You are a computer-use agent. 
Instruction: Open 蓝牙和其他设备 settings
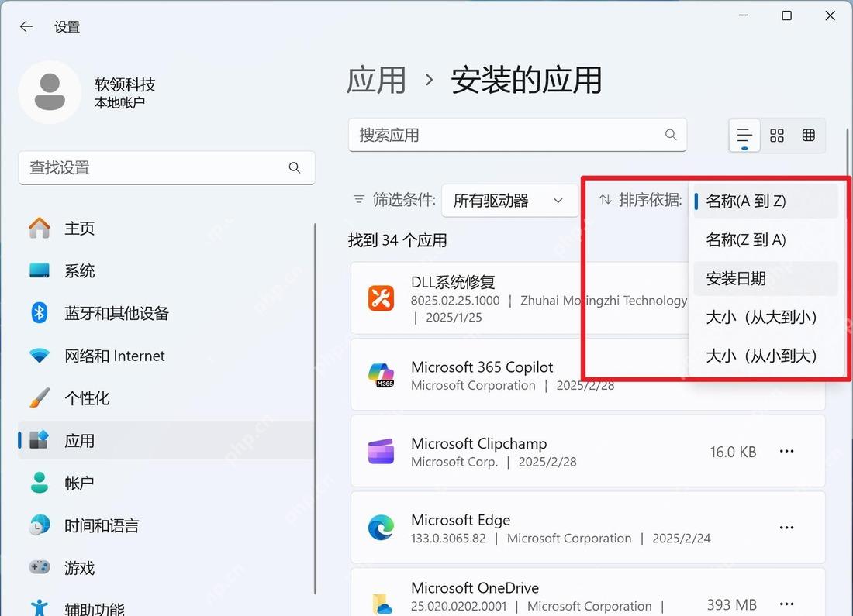click(166, 312)
